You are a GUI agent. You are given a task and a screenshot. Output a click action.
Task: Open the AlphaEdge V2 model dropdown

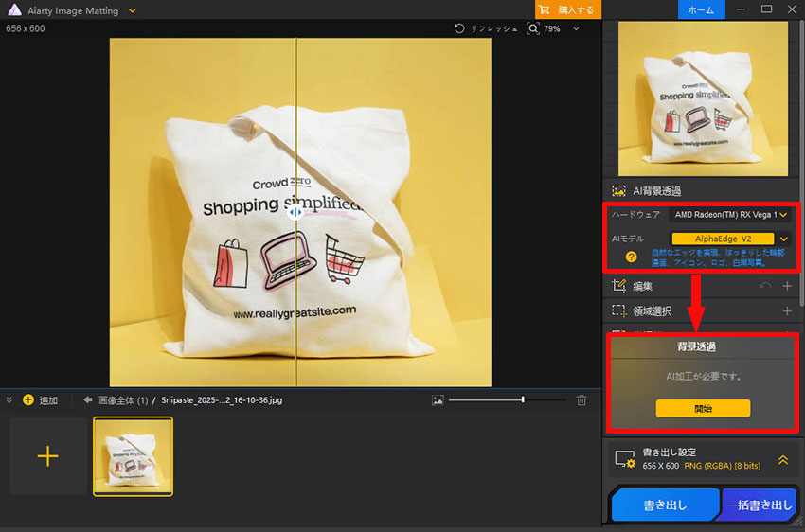tap(784, 239)
